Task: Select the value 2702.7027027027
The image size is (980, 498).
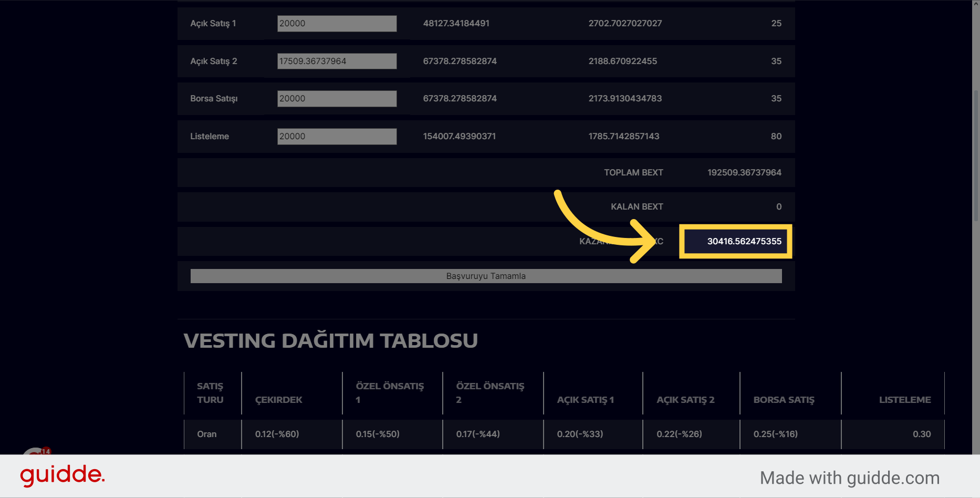Action: point(625,23)
